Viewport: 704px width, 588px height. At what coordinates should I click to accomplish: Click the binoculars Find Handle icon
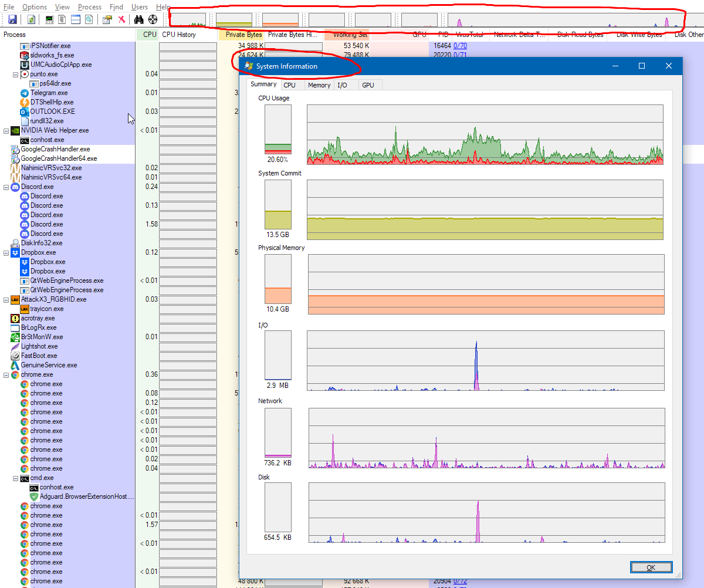coord(139,19)
